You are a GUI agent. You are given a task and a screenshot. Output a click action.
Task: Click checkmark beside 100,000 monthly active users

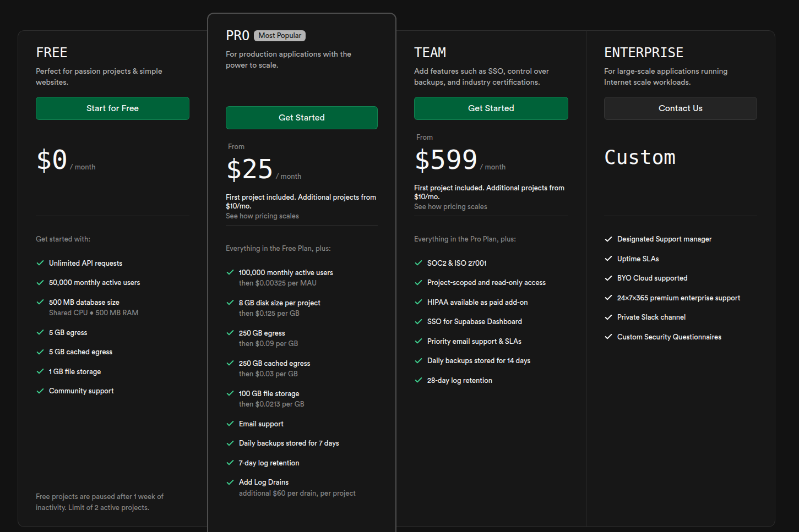[230, 272]
